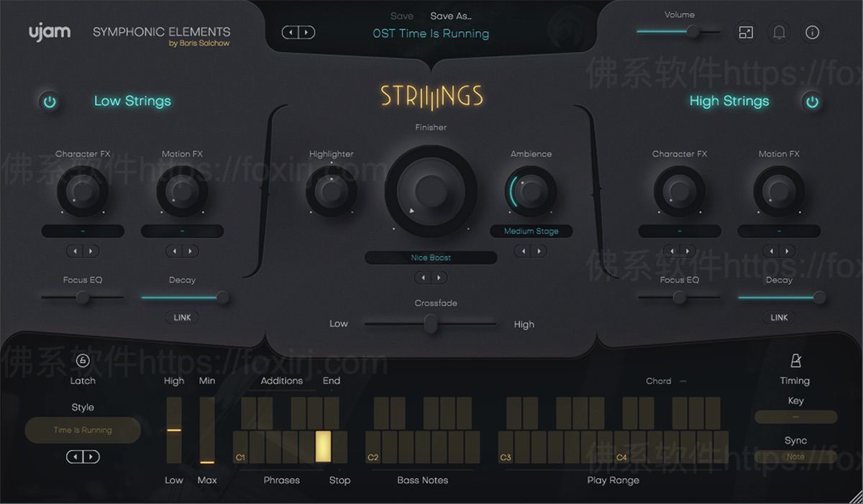Click the STRIIINGS logo
863x504 pixels.
click(431, 94)
